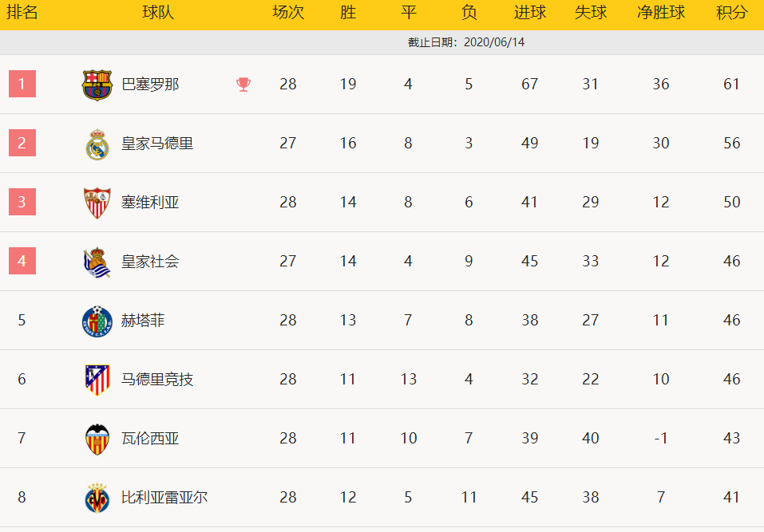Click the Atletico Madrid crest icon
The image size is (764, 532).
(97, 380)
